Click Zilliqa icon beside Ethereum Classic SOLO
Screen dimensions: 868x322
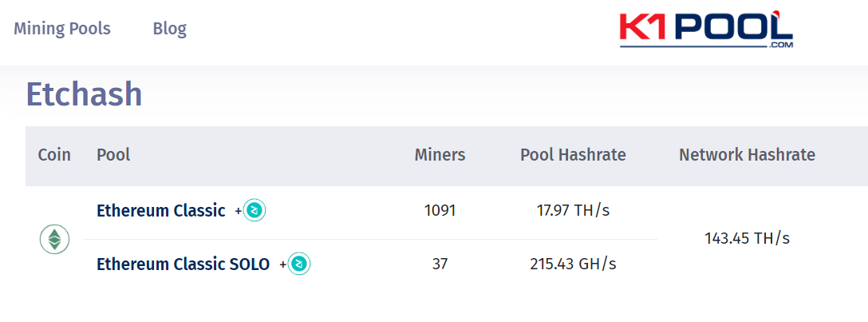coord(299,264)
